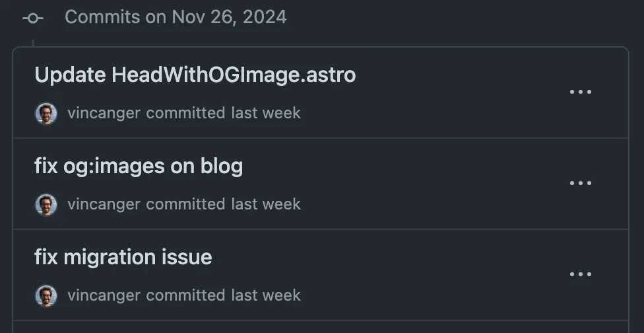The height and width of the screenshot is (333, 644).
Task: Click the word "committed" under Update HeadWithOGImage.astro
Action: [x=185, y=113]
